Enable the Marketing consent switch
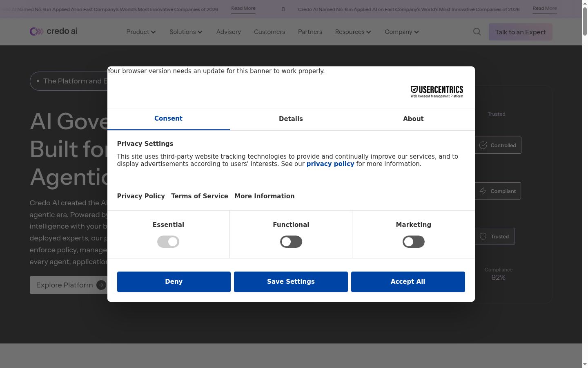 [413, 242]
